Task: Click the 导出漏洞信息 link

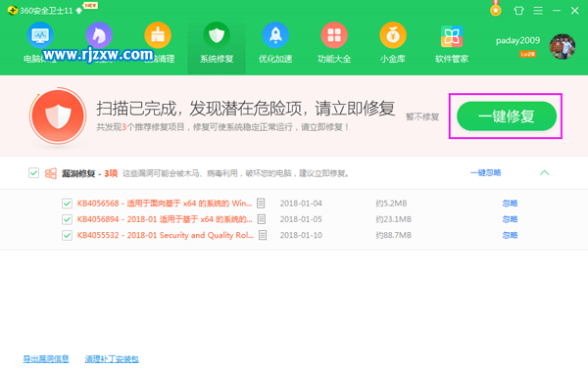Action: [46, 359]
